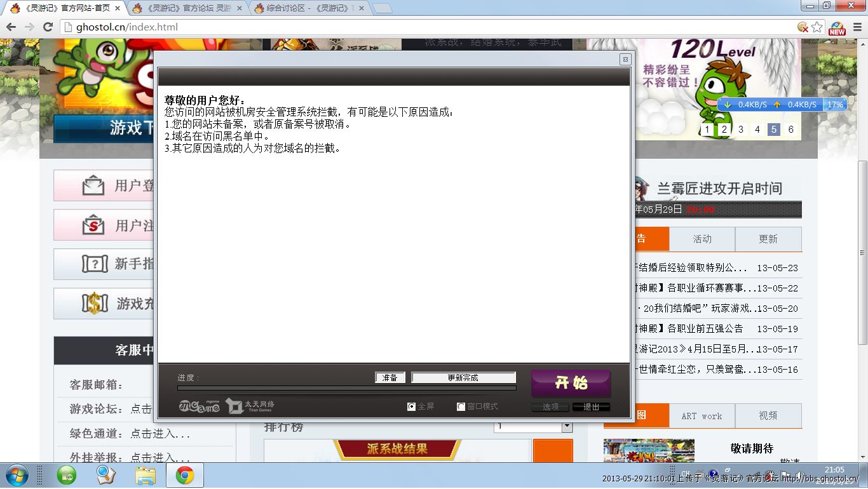Select the 全屏 fullscreen radio option

pyautogui.click(x=411, y=406)
